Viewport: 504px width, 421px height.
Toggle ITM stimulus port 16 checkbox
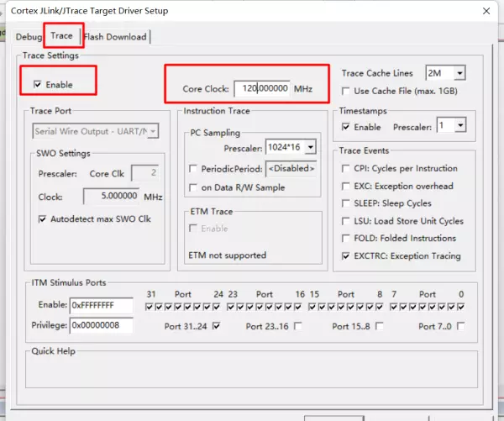(298, 307)
